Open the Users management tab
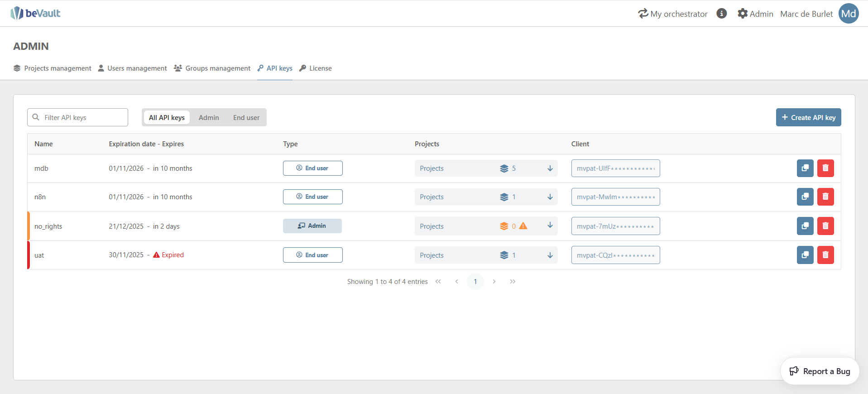 pyautogui.click(x=133, y=68)
